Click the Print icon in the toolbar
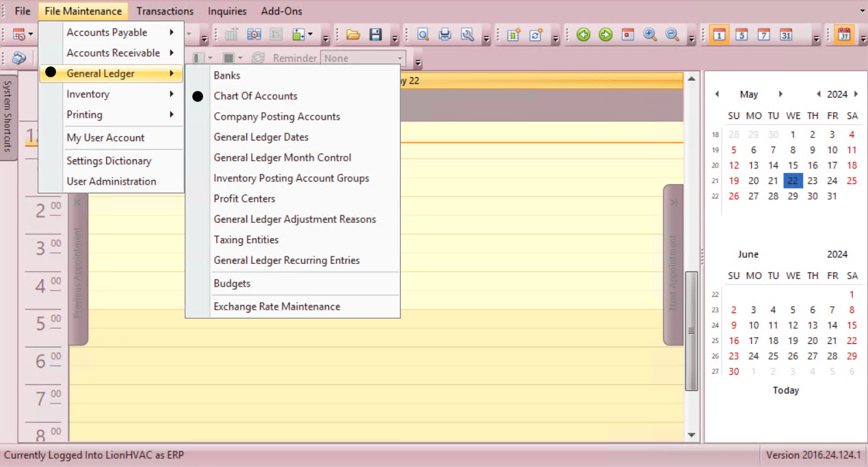The width and height of the screenshot is (868, 467). click(445, 35)
